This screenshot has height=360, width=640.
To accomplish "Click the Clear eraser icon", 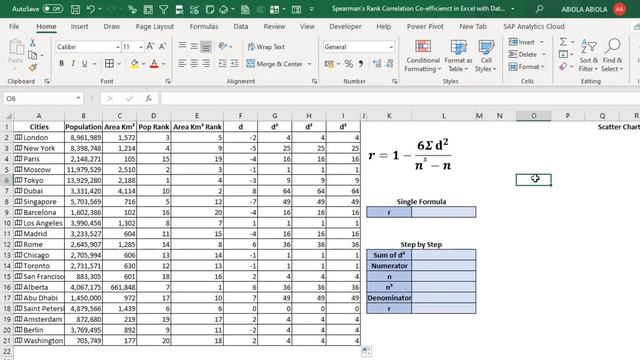I will (x=563, y=67).
